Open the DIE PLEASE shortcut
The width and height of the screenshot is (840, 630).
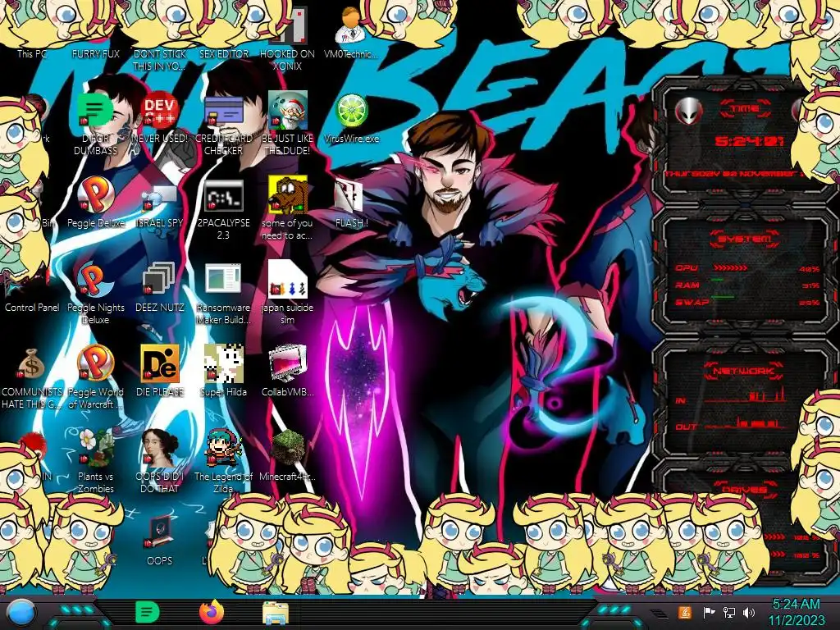[160, 372]
